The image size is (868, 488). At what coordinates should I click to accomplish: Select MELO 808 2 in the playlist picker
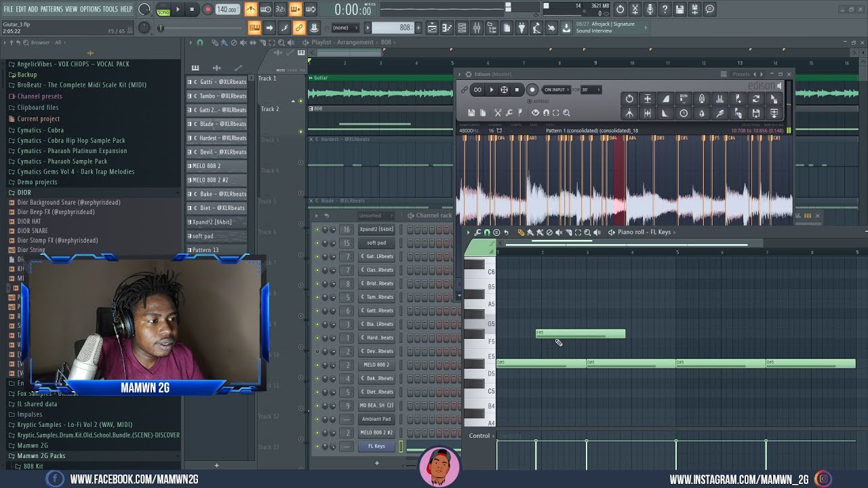[x=216, y=166]
